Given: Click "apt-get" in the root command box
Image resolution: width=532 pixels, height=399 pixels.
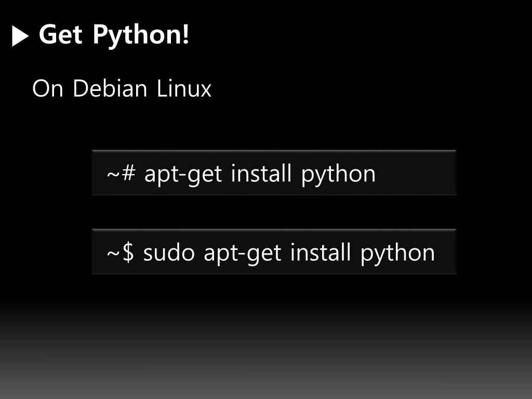Looking at the screenshot, I should 183,175.
